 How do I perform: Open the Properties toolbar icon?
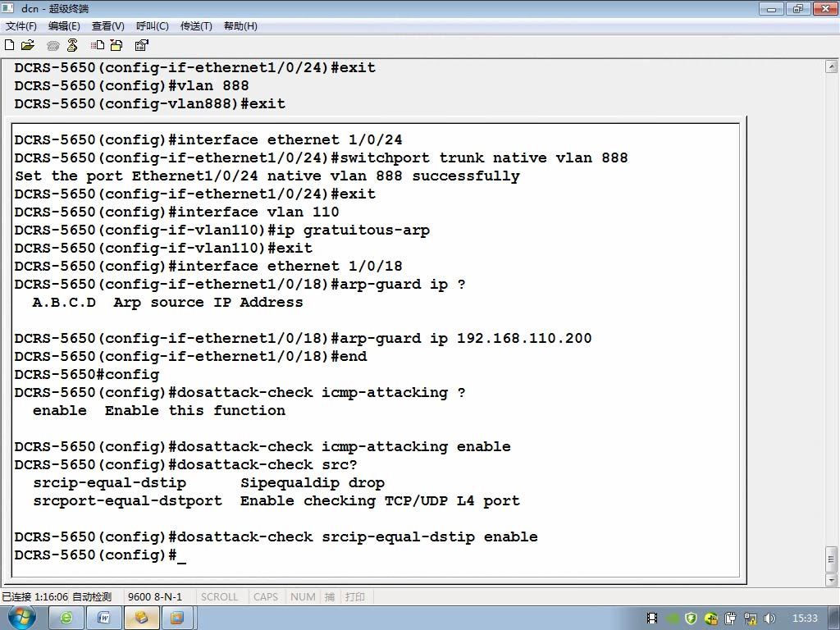click(x=141, y=45)
